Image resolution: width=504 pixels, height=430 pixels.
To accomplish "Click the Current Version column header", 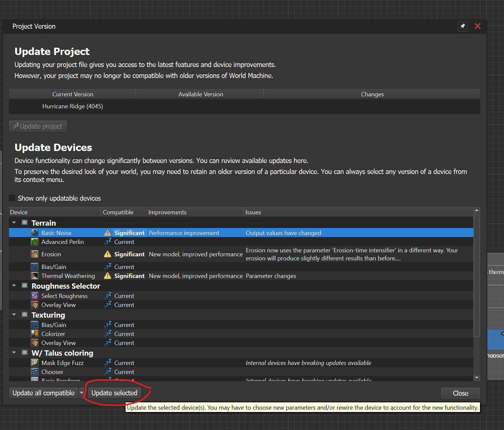I will tap(73, 94).
